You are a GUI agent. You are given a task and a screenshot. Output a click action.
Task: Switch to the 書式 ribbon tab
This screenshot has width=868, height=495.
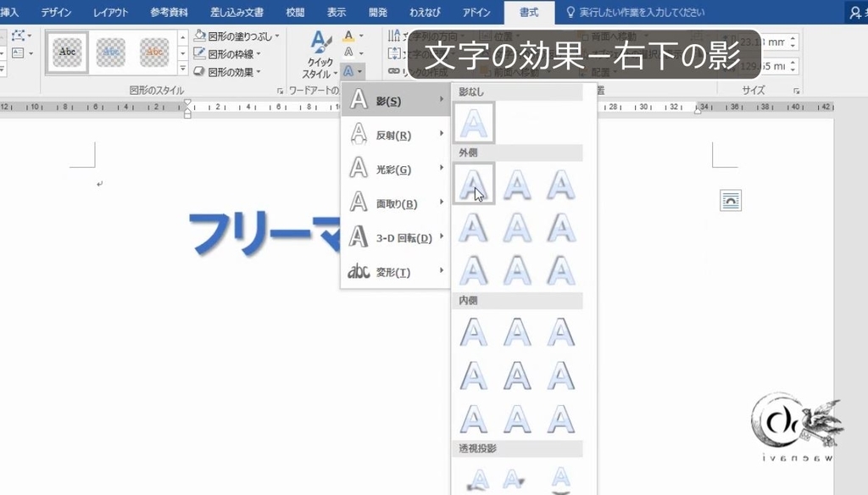click(x=529, y=12)
